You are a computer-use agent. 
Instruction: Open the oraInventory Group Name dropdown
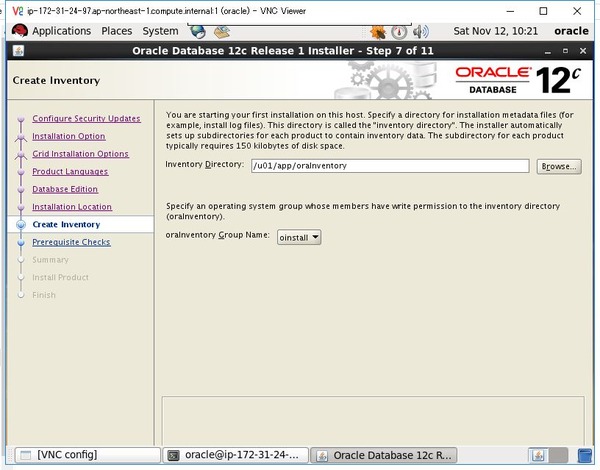click(299, 237)
